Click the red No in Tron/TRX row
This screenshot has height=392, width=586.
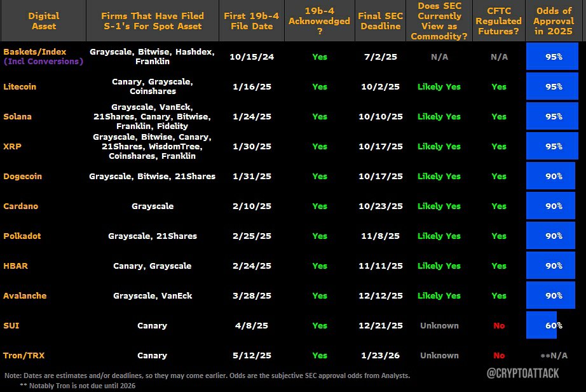pyautogui.click(x=499, y=356)
